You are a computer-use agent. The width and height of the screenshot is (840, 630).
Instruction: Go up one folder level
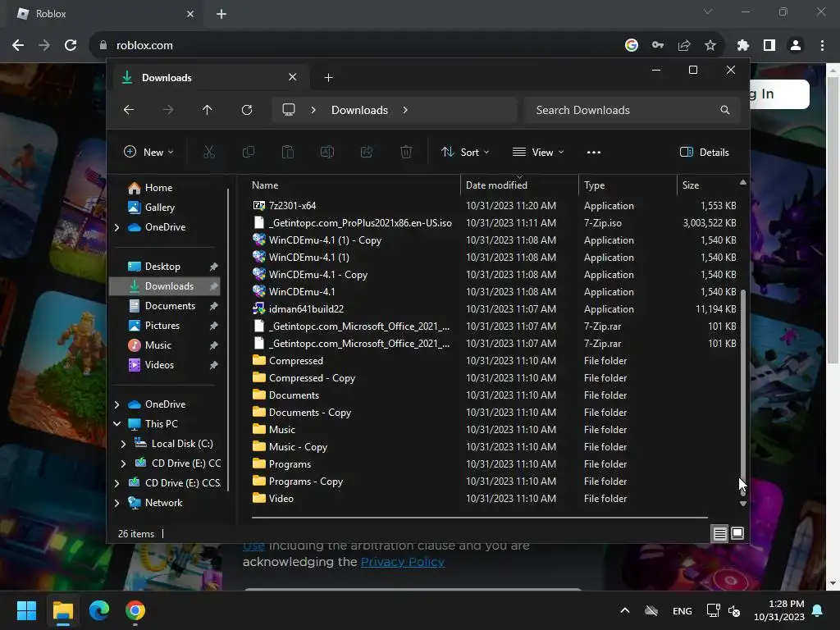coord(207,110)
